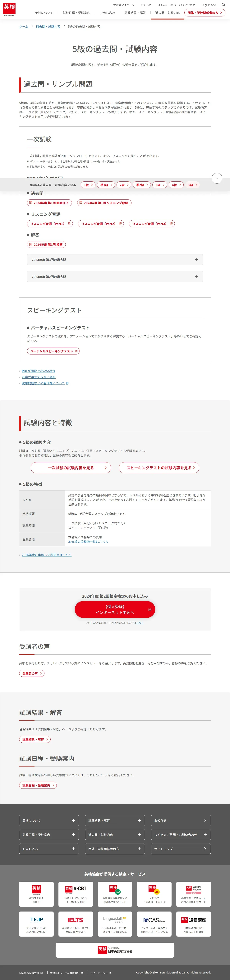The width and height of the screenshot is (230, 980).
Task: Select 5級 in grade bar
Action: 192,185
